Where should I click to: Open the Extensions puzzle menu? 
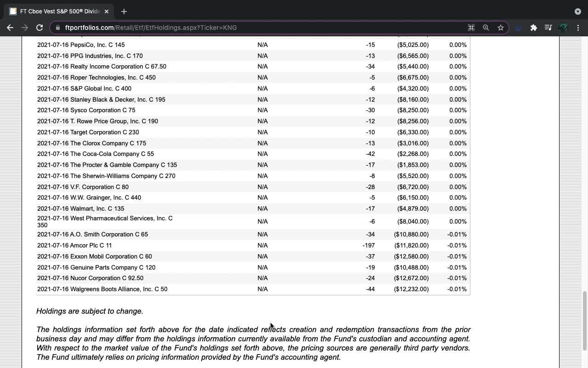click(533, 28)
